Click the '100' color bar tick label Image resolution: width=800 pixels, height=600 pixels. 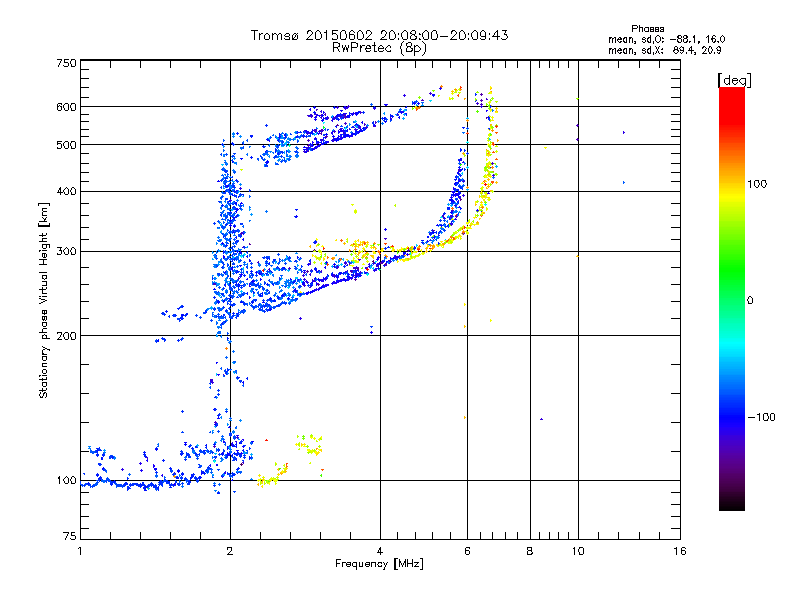tap(757, 184)
